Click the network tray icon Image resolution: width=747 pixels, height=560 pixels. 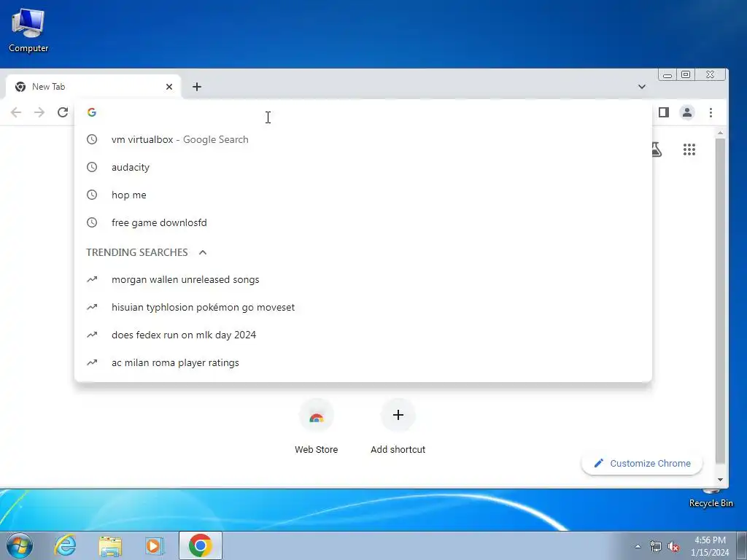click(x=656, y=546)
